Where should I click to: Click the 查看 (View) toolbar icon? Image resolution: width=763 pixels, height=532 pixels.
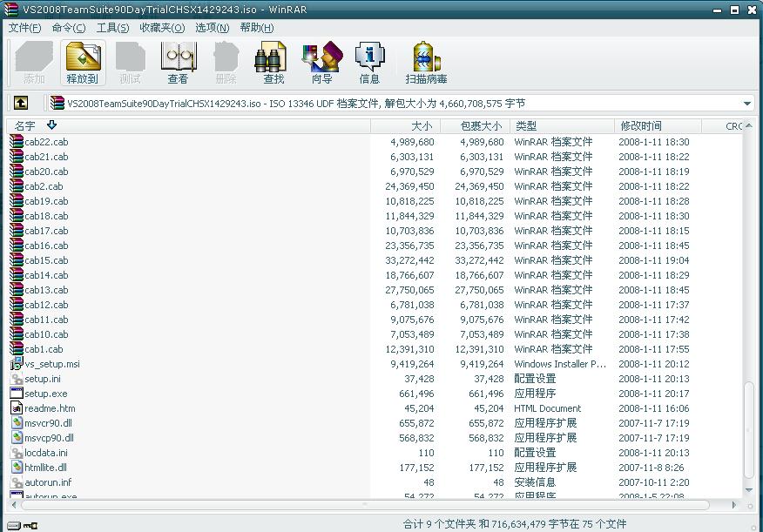pos(178,62)
